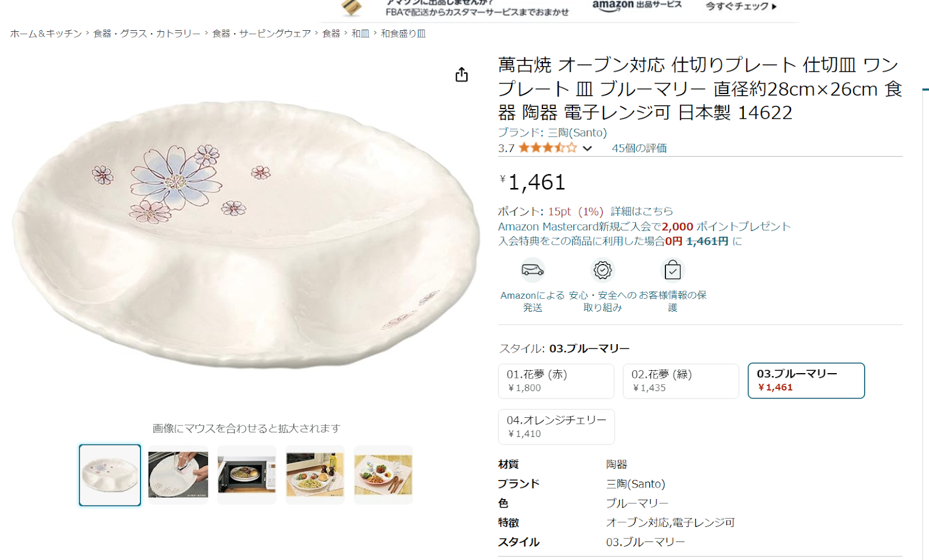Click the Amazon delivery truck icon
Image resolution: width=929 pixels, height=560 pixels.
pos(532,270)
